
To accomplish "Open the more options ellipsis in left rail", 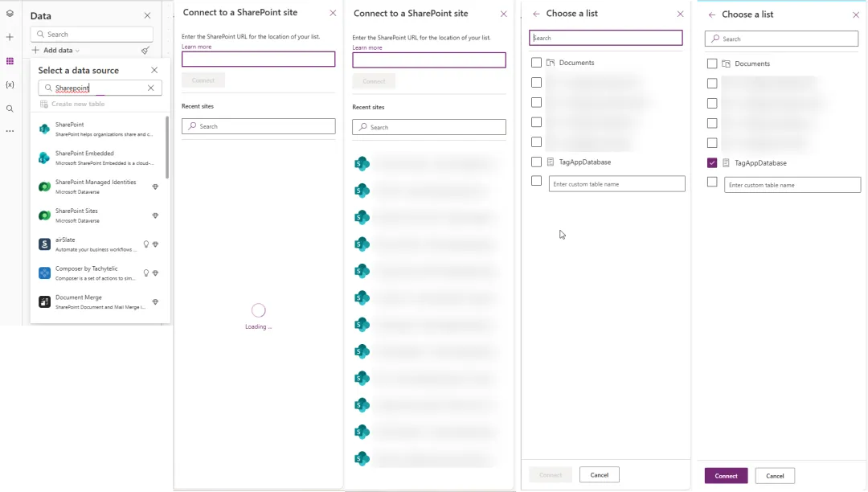I will 10,131.
